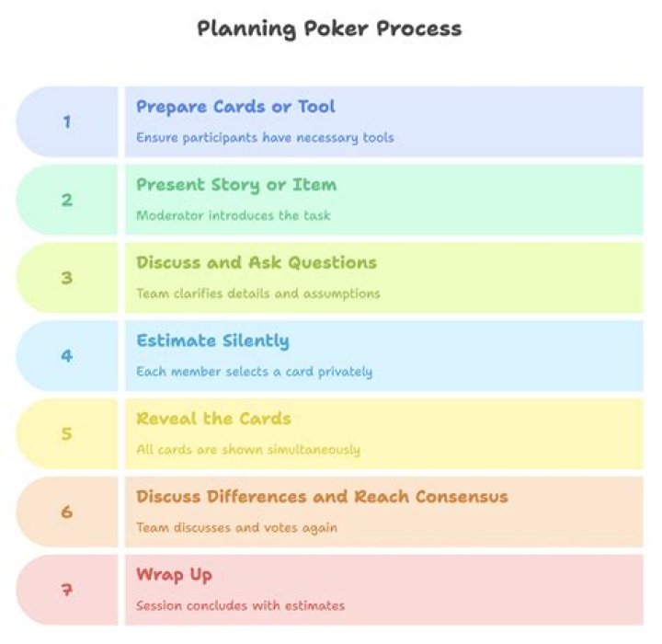The image size is (662, 644).
Task: Open "Discuss Differences and Reach Consensus" heading
Action: (x=322, y=498)
